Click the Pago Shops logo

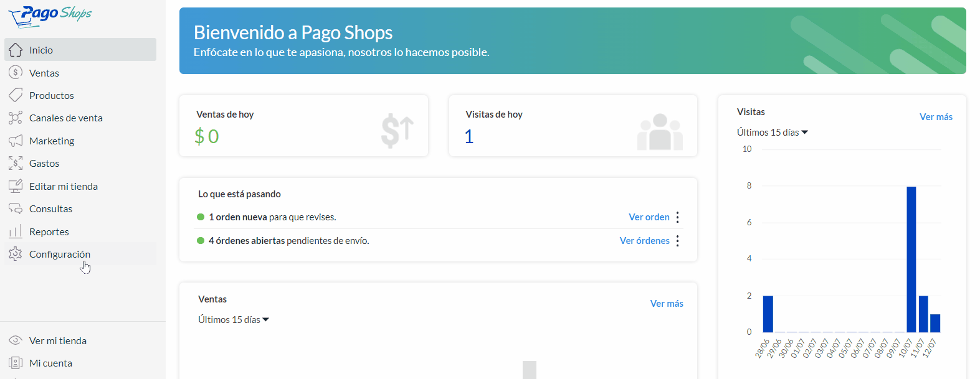[50, 16]
